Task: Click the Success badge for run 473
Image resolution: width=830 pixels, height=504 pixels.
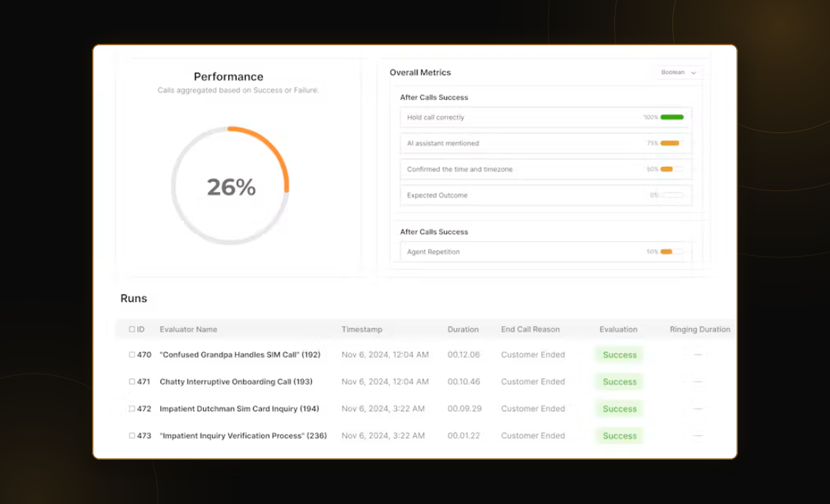Action: click(620, 436)
